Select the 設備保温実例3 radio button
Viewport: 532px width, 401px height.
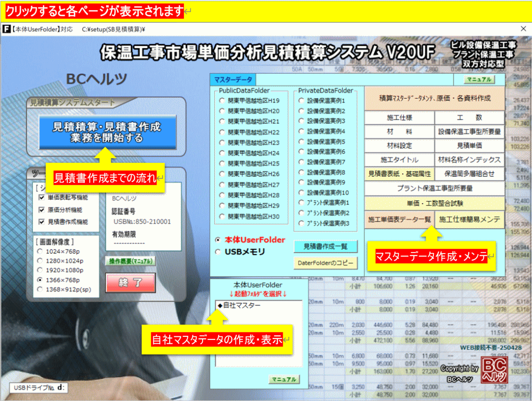[x=301, y=121]
